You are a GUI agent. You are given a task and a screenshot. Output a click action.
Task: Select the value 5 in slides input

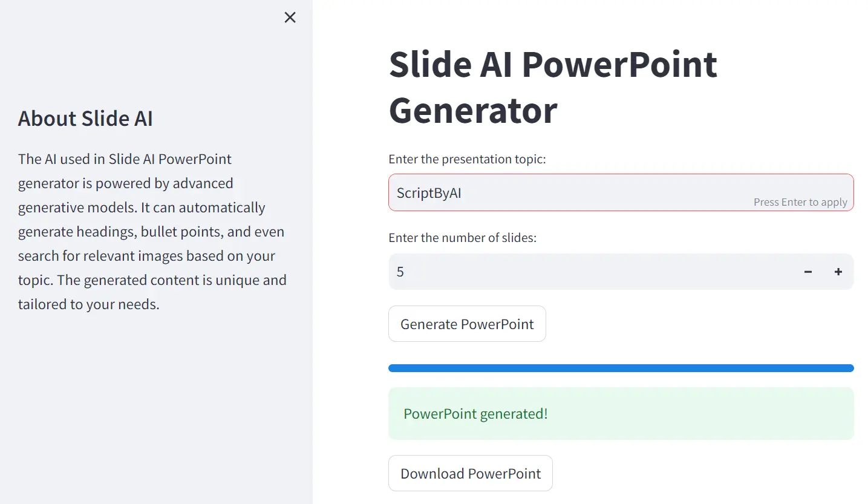400,272
